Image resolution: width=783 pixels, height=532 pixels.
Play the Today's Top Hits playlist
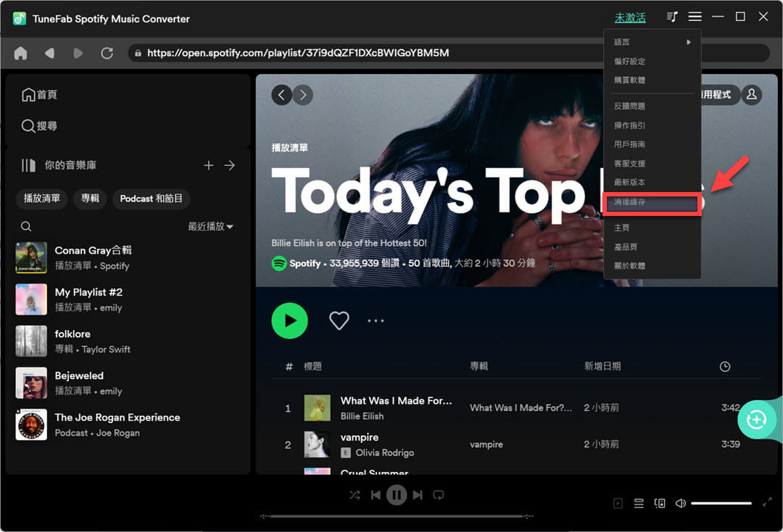click(289, 321)
